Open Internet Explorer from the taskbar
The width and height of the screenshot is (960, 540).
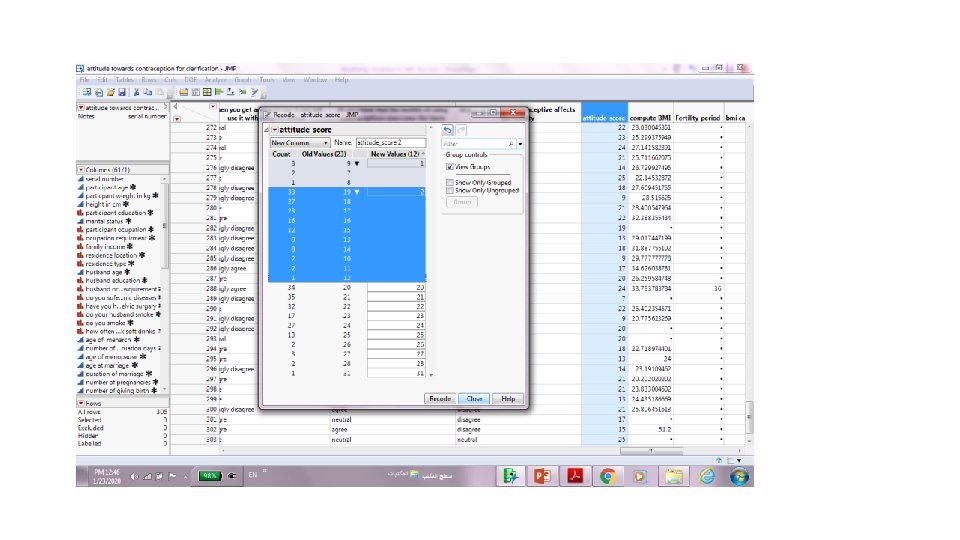pyautogui.click(x=707, y=476)
